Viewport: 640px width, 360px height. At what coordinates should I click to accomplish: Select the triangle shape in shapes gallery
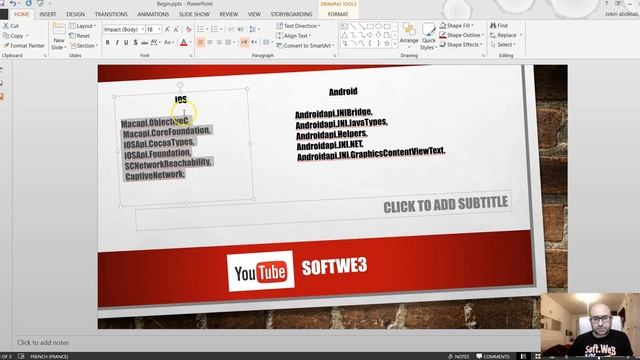point(344,35)
